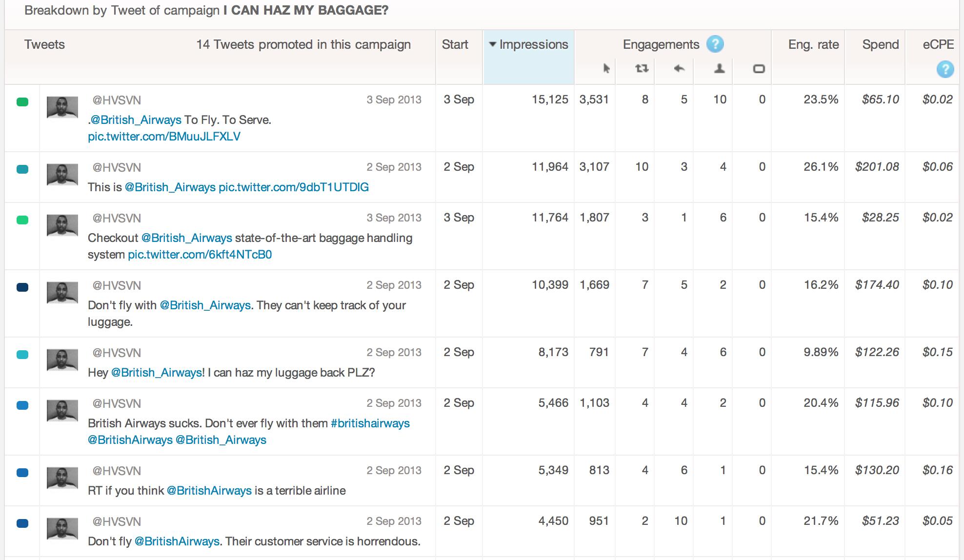Click @HVSVN handle on 'To Fly. To Serve.' tweet
964x560 pixels.
tap(117, 100)
